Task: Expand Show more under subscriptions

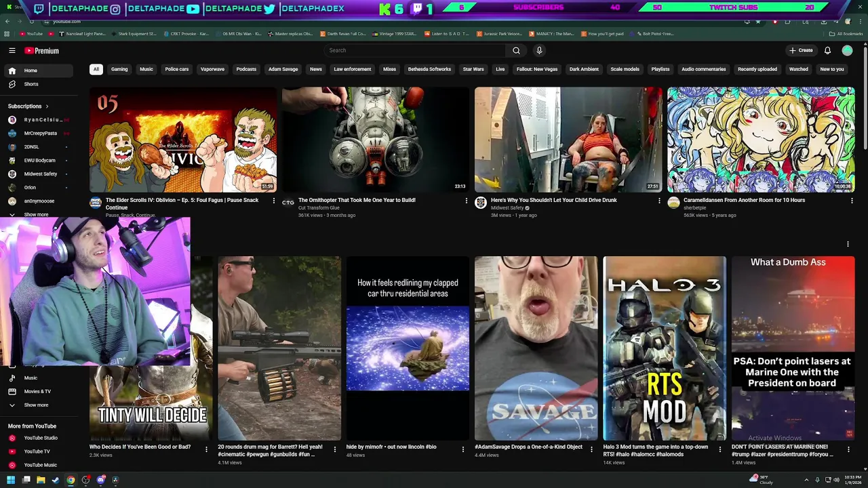Action: [39, 214]
